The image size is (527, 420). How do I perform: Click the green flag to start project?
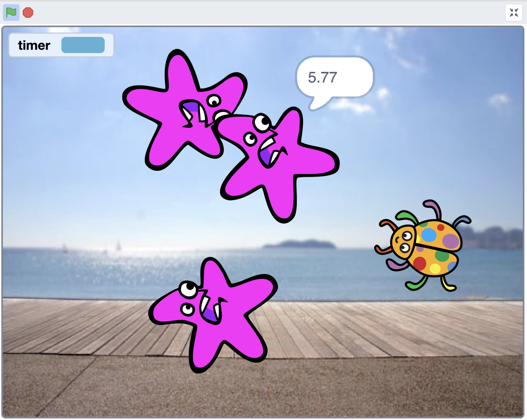11,13
